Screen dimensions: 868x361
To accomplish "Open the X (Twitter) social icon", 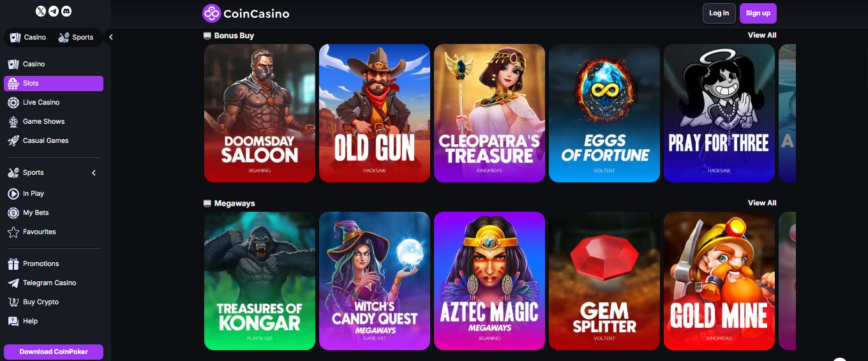I will coord(41,11).
